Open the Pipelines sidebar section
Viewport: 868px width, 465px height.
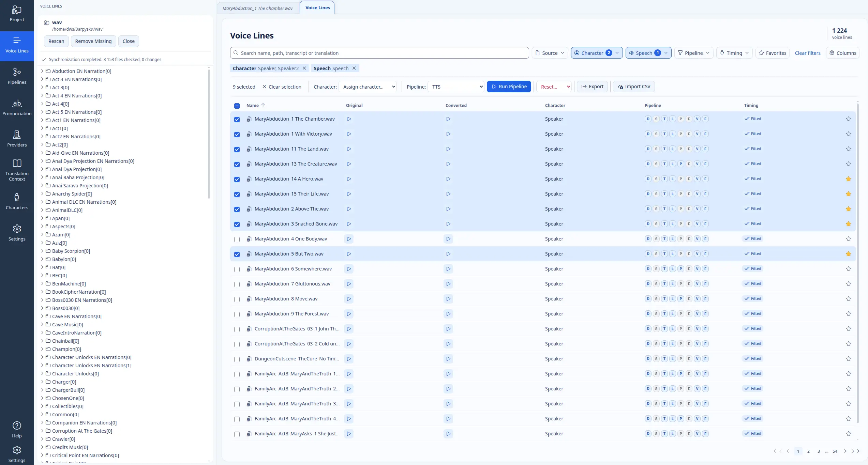(17, 76)
